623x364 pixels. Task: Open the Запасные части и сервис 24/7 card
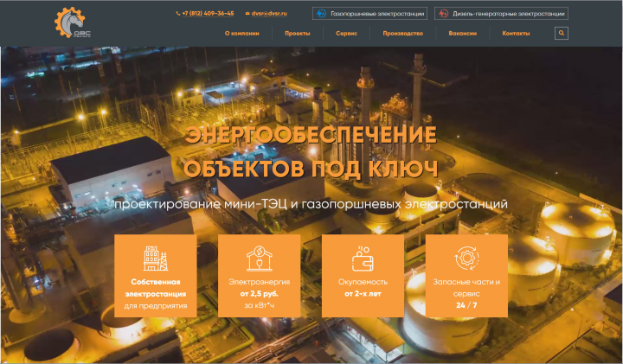pos(466,276)
